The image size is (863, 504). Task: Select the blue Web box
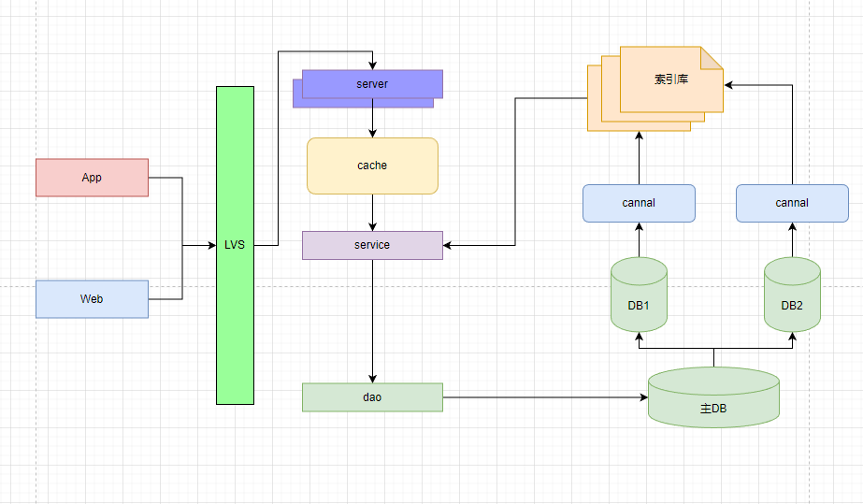coord(92,299)
